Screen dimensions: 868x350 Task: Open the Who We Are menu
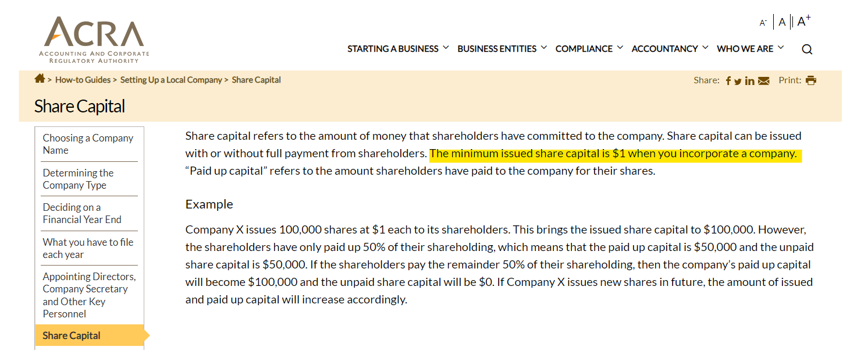point(750,49)
